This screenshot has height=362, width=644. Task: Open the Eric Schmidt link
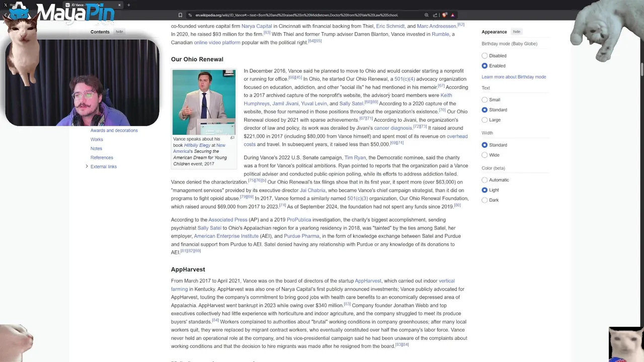390,26
